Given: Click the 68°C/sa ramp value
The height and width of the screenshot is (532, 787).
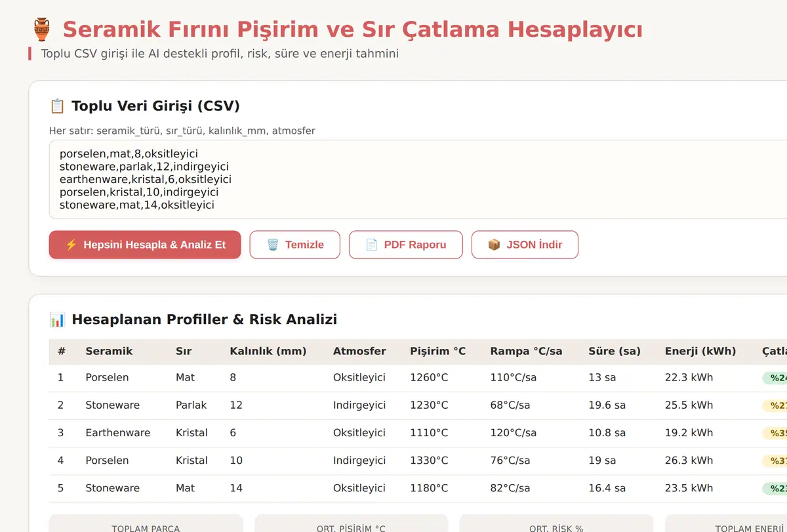Looking at the screenshot, I should [510, 405].
